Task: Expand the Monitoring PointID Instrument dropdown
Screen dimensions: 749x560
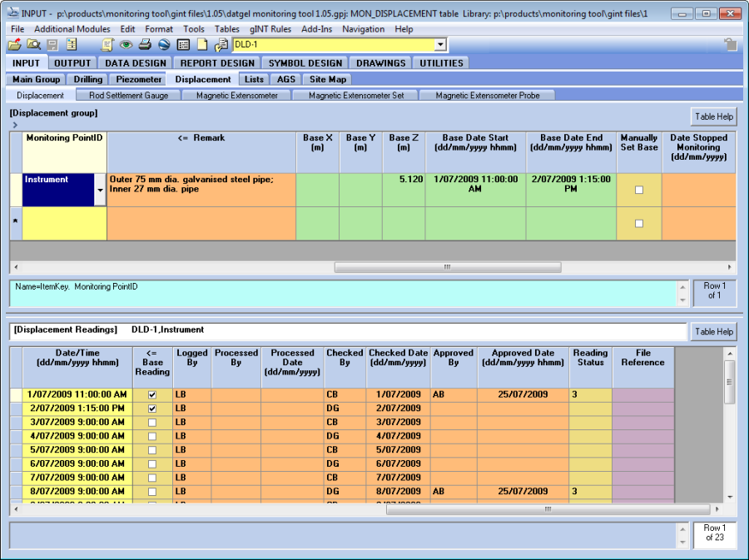Action: pyautogui.click(x=101, y=190)
